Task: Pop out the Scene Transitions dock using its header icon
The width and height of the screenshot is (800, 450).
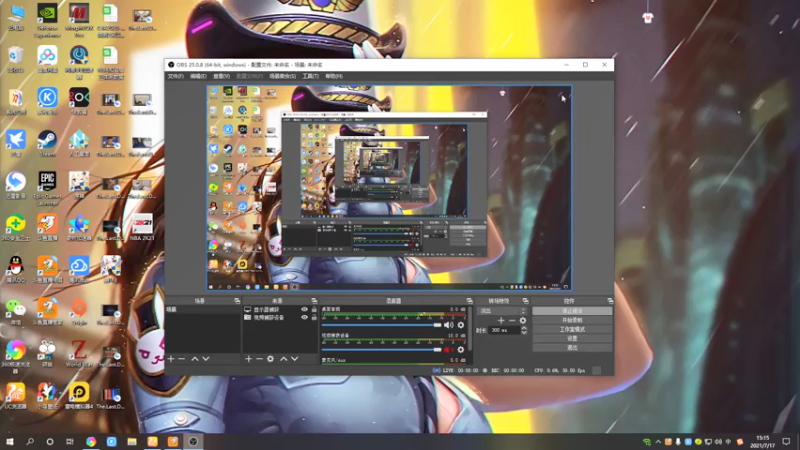Action: (x=525, y=301)
